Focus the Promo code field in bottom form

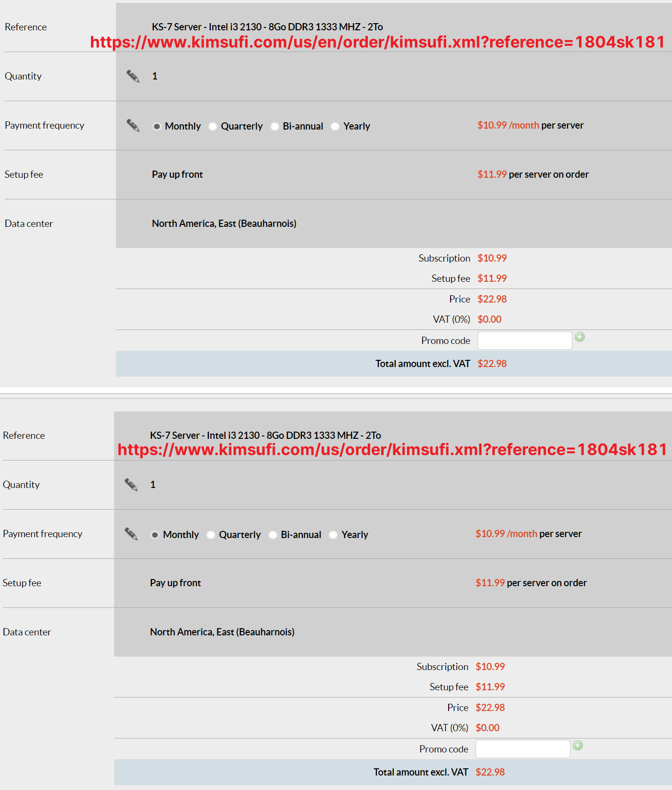click(x=522, y=749)
